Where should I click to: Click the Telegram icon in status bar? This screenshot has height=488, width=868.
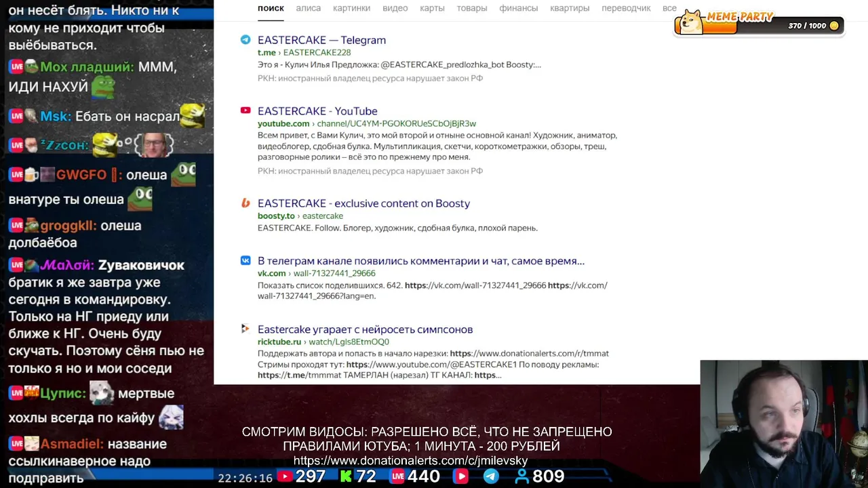[x=491, y=477]
